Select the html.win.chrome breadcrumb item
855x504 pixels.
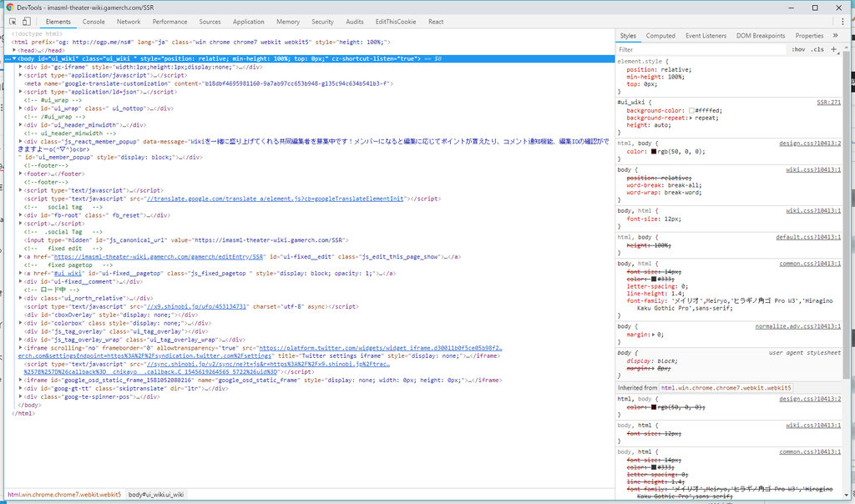pos(64,495)
